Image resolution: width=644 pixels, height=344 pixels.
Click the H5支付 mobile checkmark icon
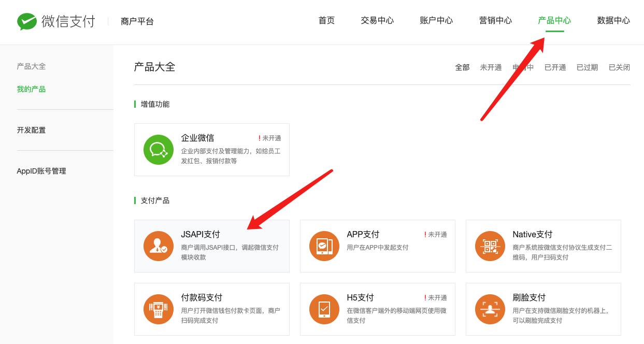(324, 309)
